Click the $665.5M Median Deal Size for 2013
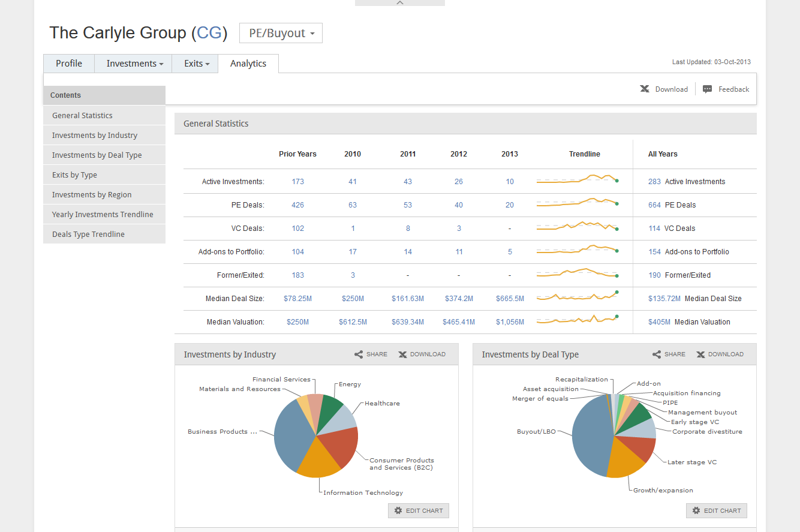 510,299
